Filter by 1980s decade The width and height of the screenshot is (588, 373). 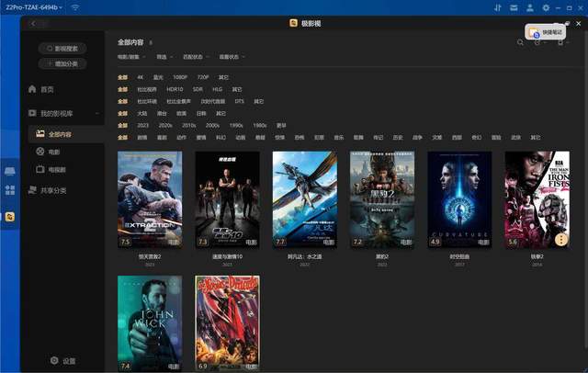click(260, 125)
